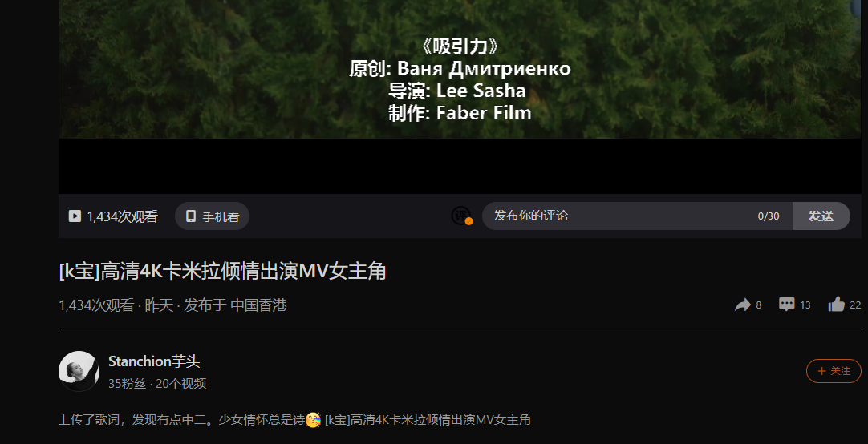Open Stanchion芋头 profile avatar

[x=79, y=371]
